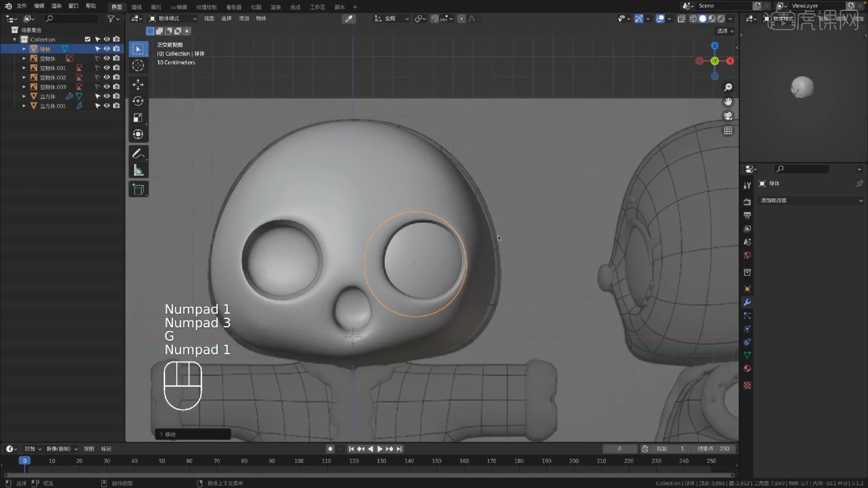The height and width of the screenshot is (488, 868).
Task: Open the Render properties tab icon
Action: coord(747,202)
